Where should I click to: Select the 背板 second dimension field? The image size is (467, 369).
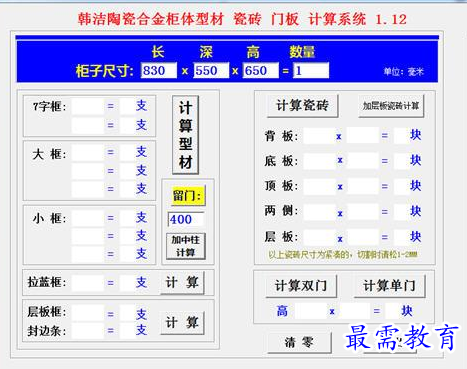tap(363, 136)
